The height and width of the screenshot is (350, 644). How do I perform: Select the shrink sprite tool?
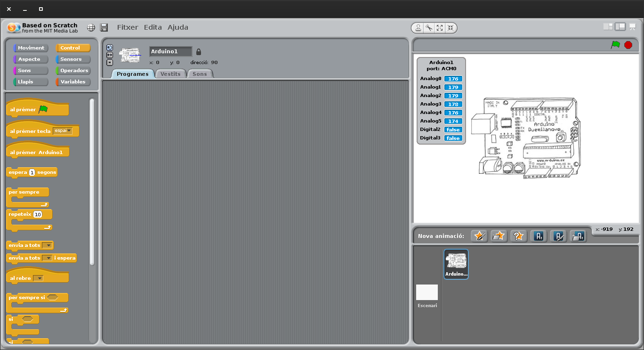click(x=451, y=28)
